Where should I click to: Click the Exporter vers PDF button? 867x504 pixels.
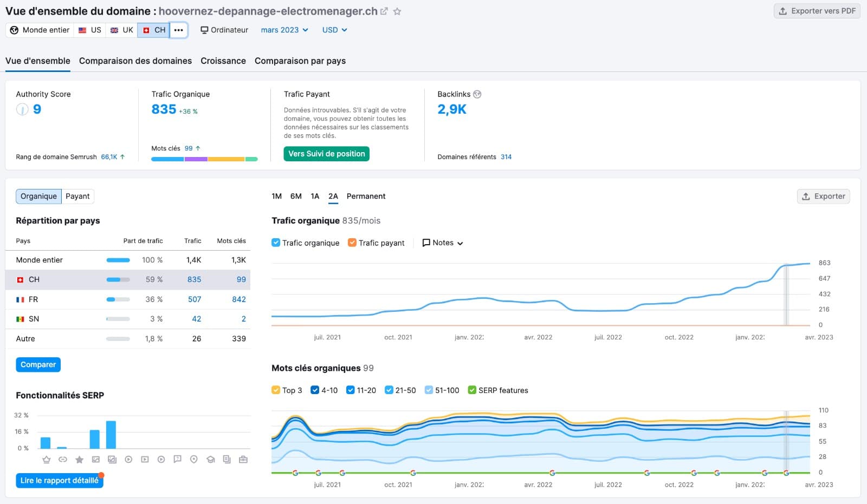click(x=817, y=11)
